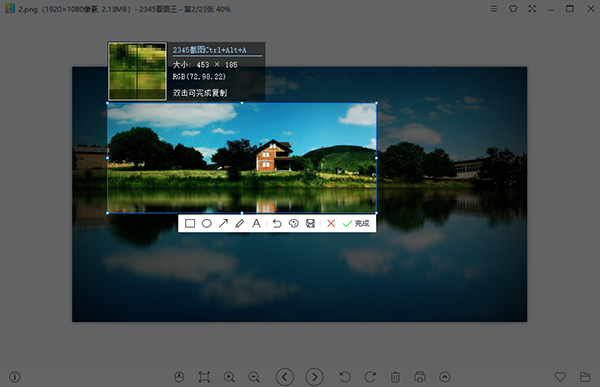Expand more tools with up-arrow button
Screen dimensions: 600x387
click(x=445, y=377)
